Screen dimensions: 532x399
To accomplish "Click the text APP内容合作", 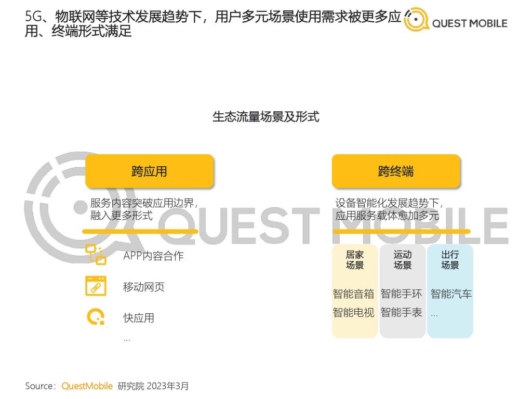I will [153, 256].
